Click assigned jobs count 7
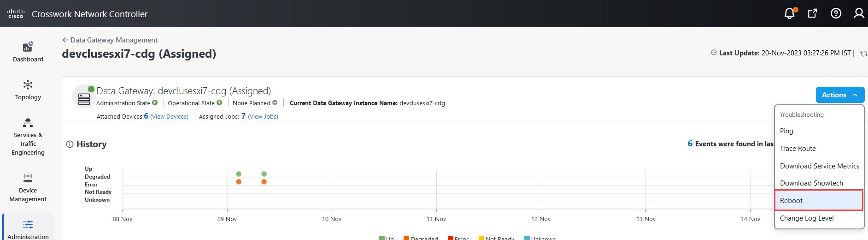 [x=243, y=116]
